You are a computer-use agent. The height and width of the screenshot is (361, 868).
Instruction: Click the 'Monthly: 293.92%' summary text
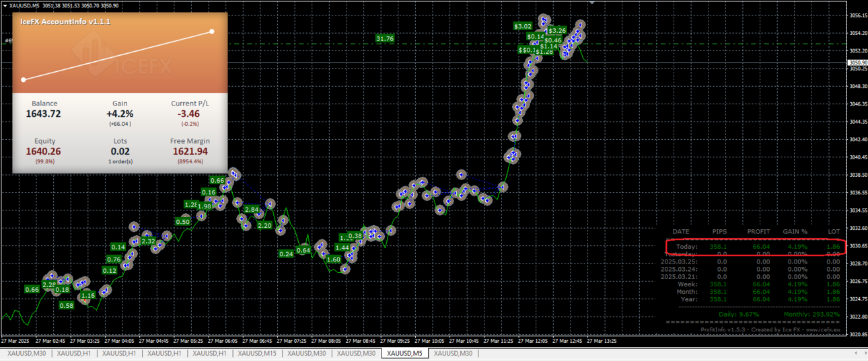tap(811, 314)
